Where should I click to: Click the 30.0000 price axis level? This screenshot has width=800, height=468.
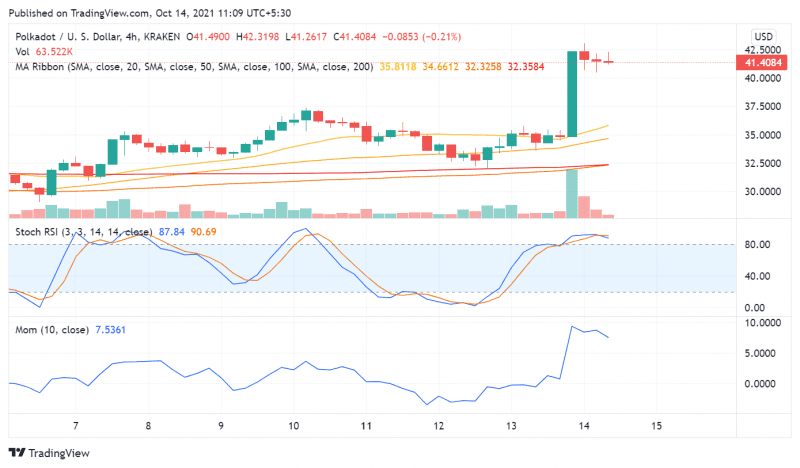point(763,192)
